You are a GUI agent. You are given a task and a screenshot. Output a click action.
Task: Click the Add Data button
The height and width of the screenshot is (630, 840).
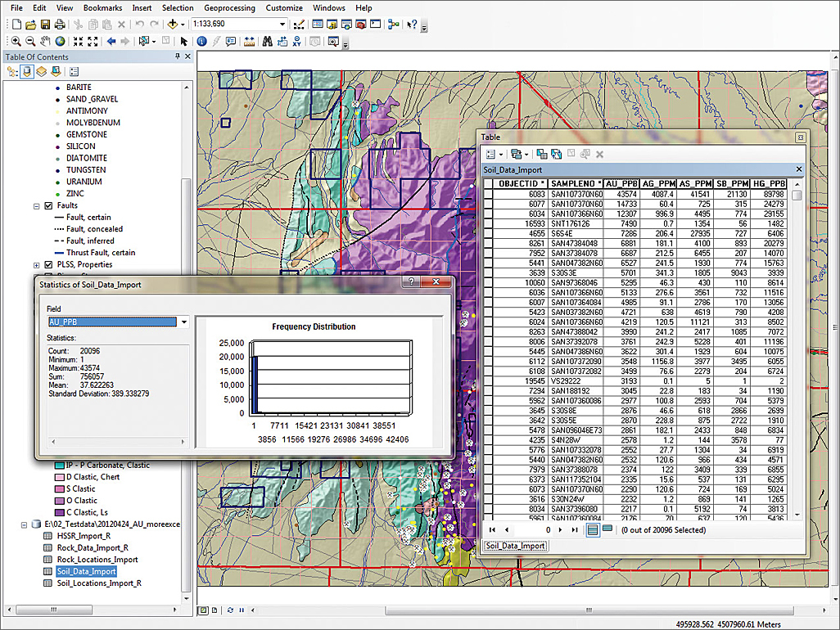[173, 25]
